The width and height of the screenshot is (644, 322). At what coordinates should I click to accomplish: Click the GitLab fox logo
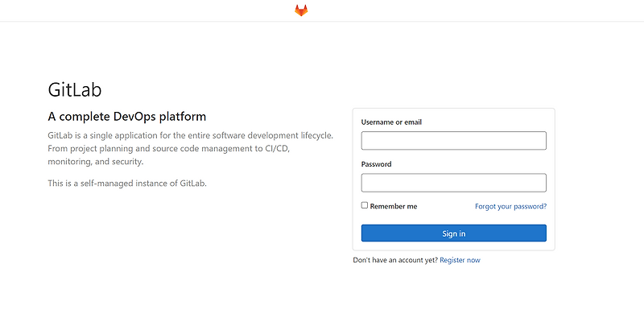pos(301,10)
